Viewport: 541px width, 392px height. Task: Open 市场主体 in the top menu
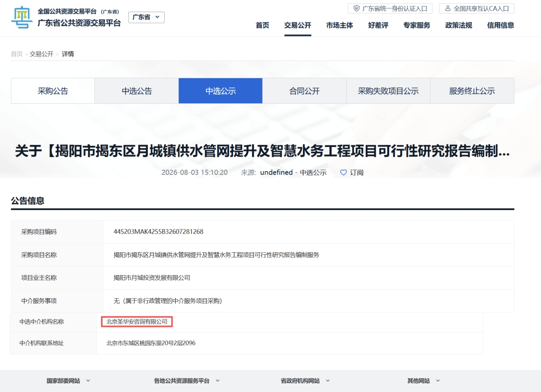point(339,25)
